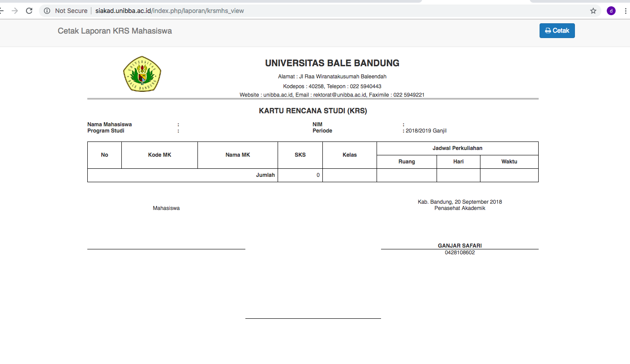Click the Nama MK column header
This screenshot has height=364, width=630.
(238, 155)
